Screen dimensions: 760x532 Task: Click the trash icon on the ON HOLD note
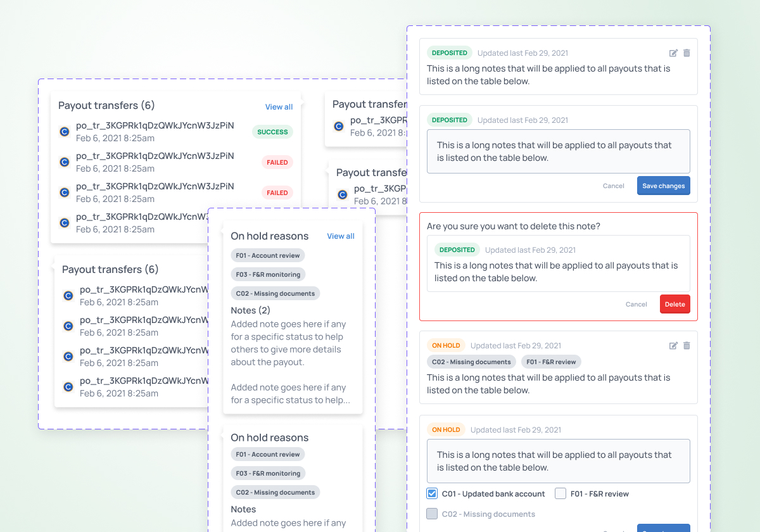pos(687,346)
